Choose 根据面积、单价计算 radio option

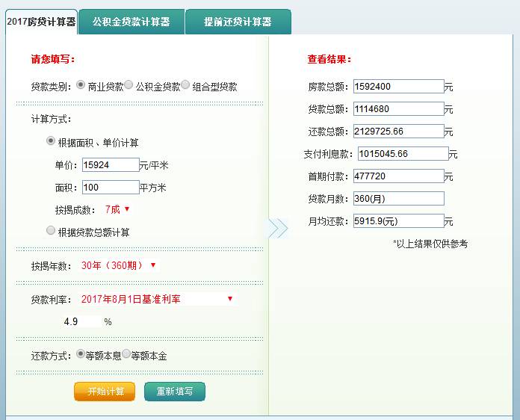(50, 141)
